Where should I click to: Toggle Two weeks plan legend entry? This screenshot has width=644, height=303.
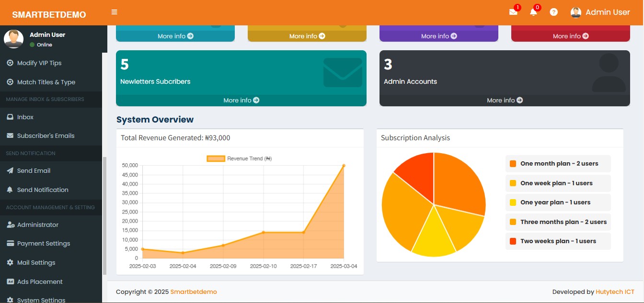pyautogui.click(x=558, y=241)
